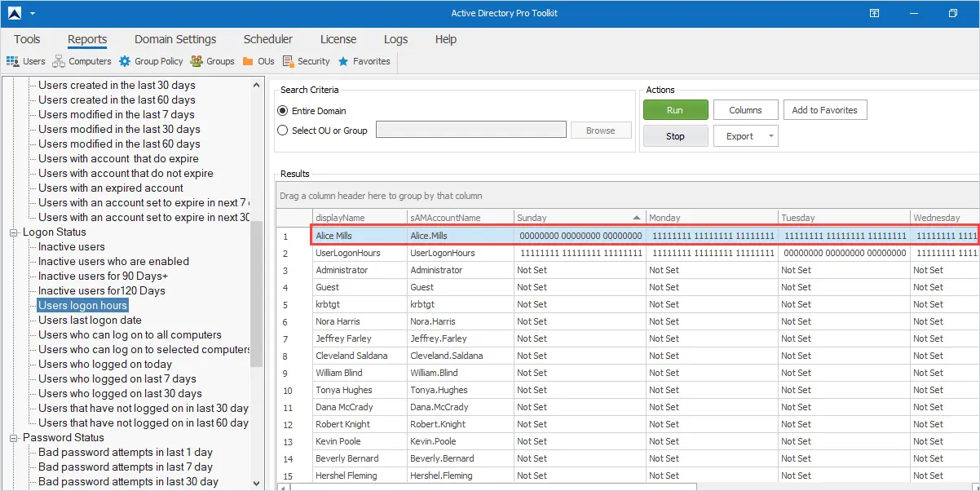Select the Entire Domain radio button
This screenshot has height=491, width=980.
pyautogui.click(x=283, y=111)
